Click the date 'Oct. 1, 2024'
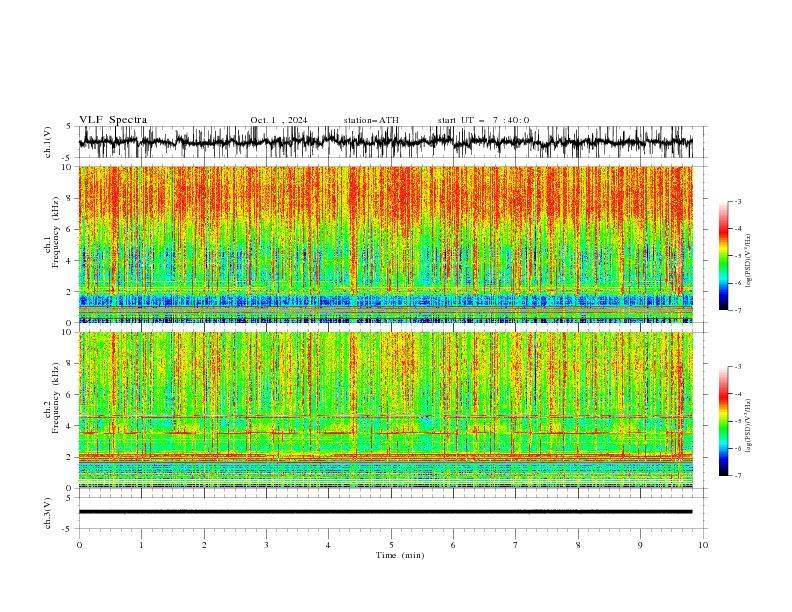Image resolution: width=792 pixels, height=612 pixels. click(279, 120)
